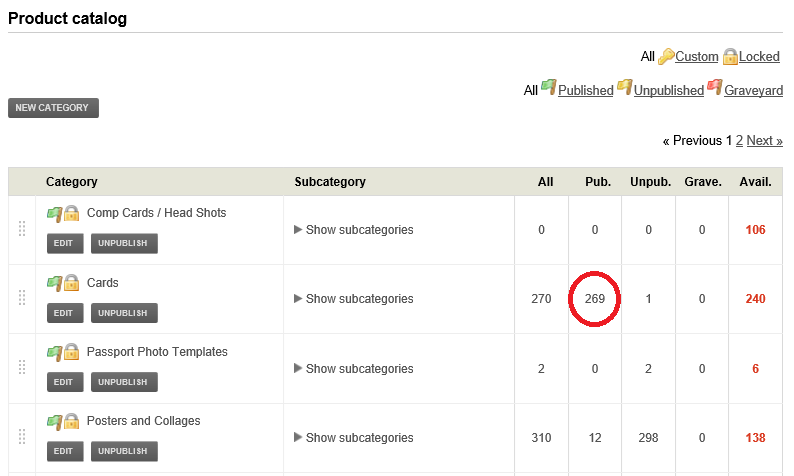Click the red flag icon beside Graveyard

(x=714, y=88)
